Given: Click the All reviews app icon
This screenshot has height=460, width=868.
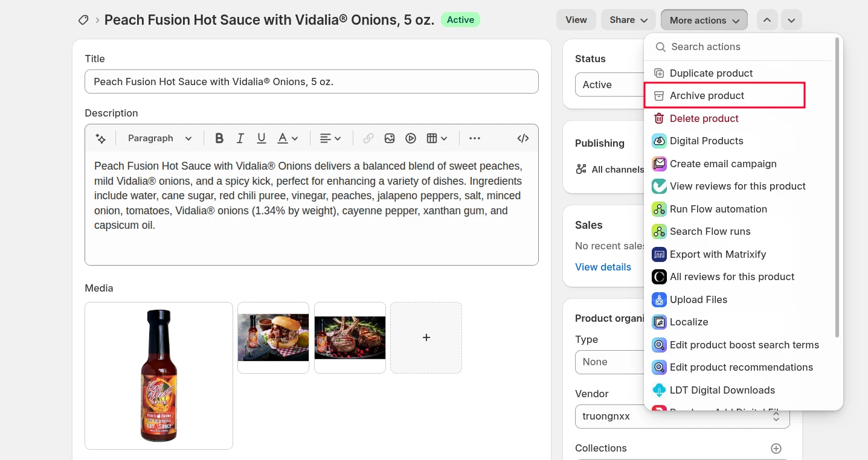Looking at the screenshot, I should click(x=659, y=276).
